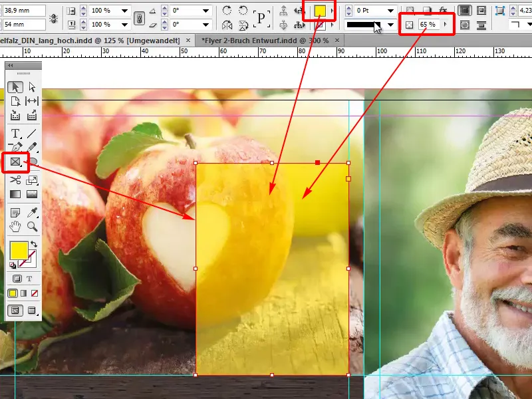This screenshot has width=532, height=399.
Task: Increase rotation angle with up stepper
Action: pos(164,8)
